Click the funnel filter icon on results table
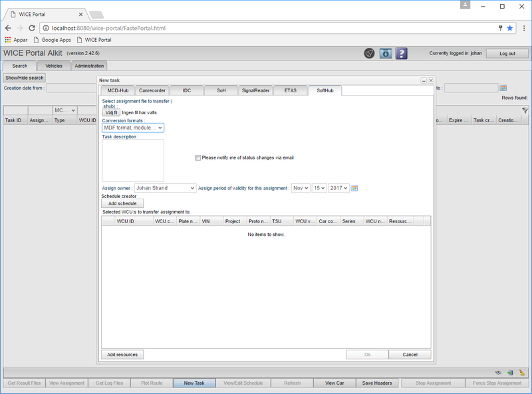Viewport: 532px width, 394px height. [x=525, y=110]
